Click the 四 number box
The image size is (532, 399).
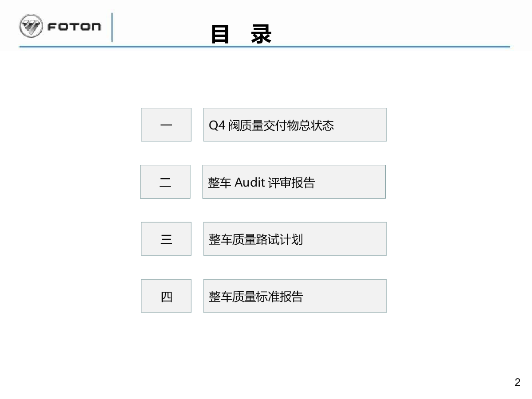coord(166,296)
